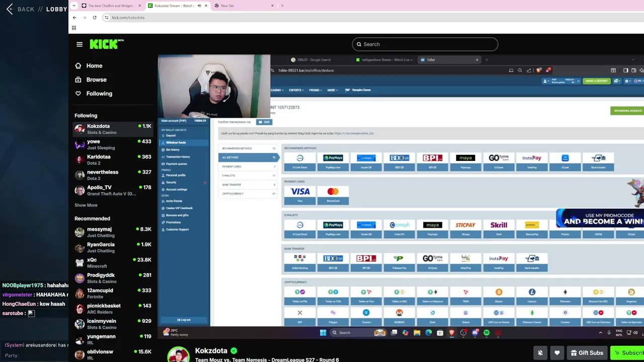
Task: Open RyanGarcia recommended channel
Action: (x=113, y=247)
